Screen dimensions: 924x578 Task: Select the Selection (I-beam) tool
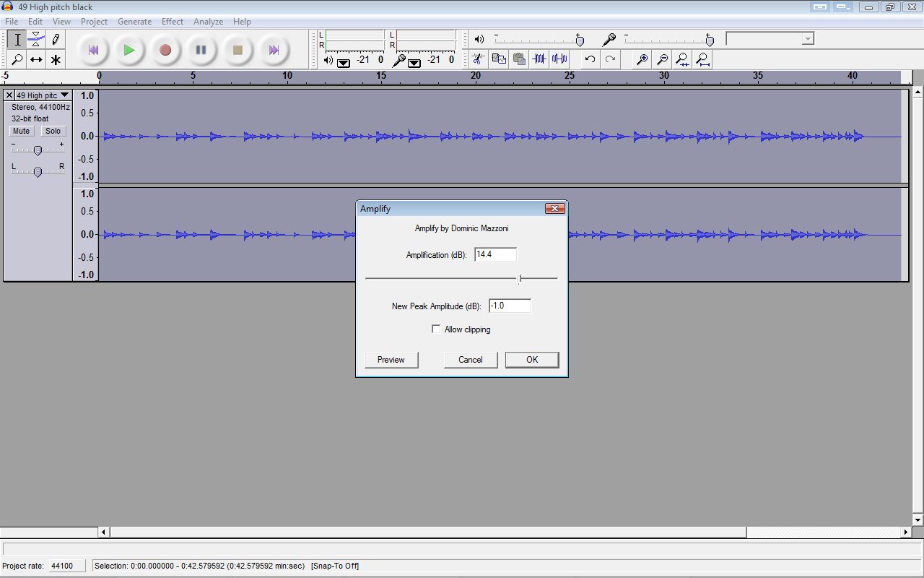(x=17, y=39)
